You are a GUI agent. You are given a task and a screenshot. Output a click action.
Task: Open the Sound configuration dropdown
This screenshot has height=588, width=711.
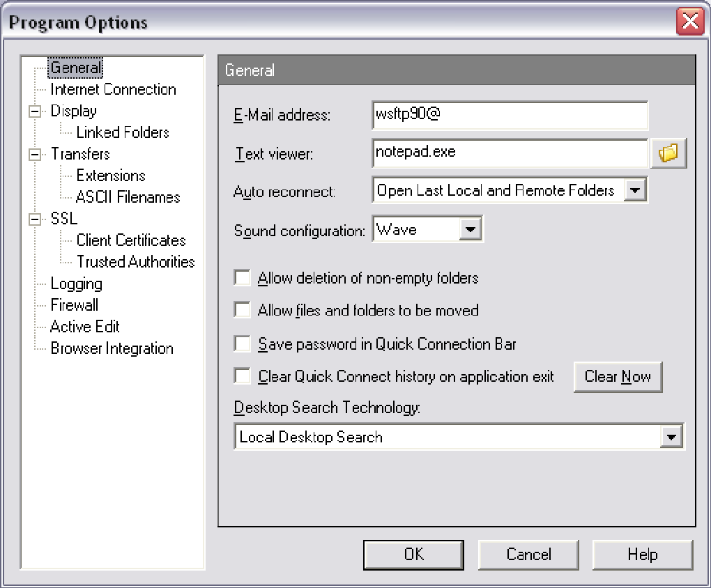tap(471, 229)
